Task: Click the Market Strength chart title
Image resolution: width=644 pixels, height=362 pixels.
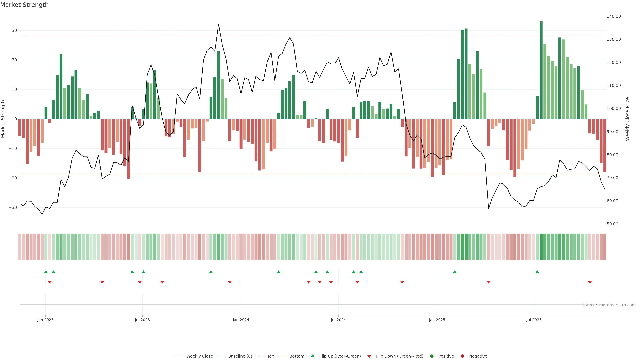Action: click(24, 5)
